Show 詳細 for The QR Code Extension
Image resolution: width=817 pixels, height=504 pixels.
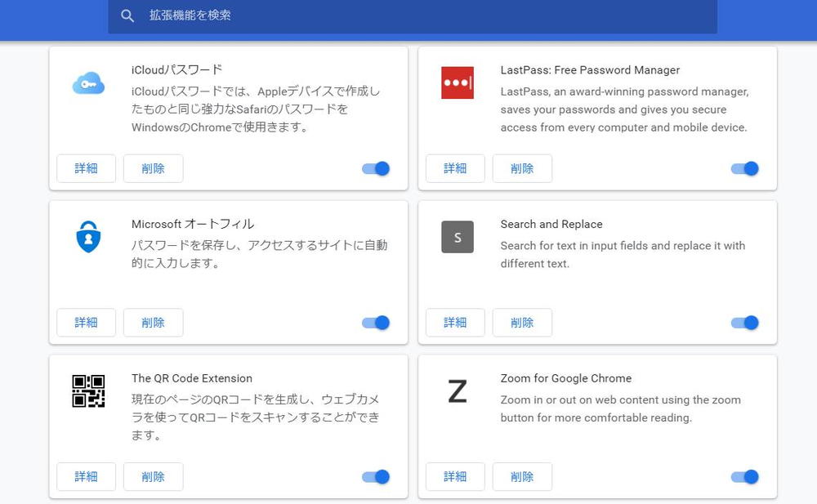86,477
